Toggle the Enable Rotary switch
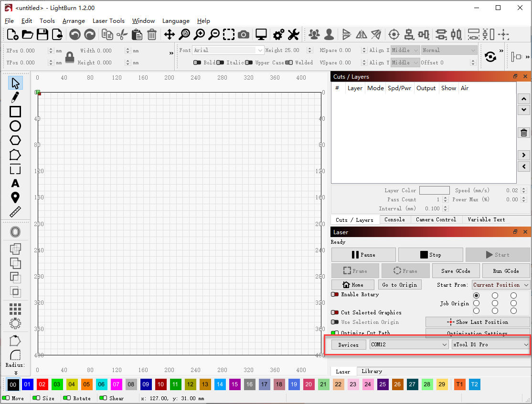The height and width of the screenshot is (404, 532). (x=335, y=294)
